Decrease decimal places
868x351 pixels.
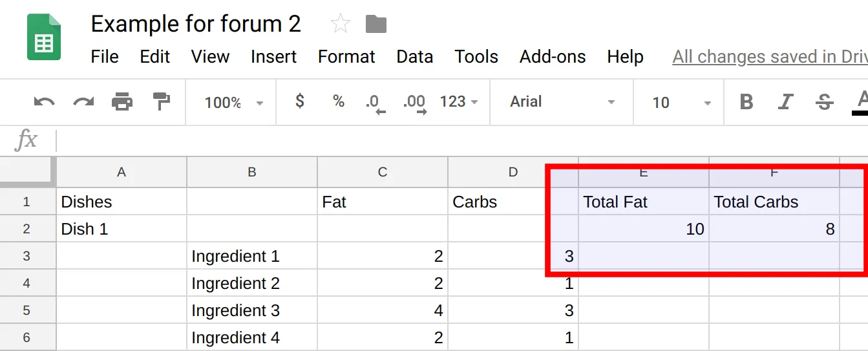pyautogui.click(x=375, y=102)
